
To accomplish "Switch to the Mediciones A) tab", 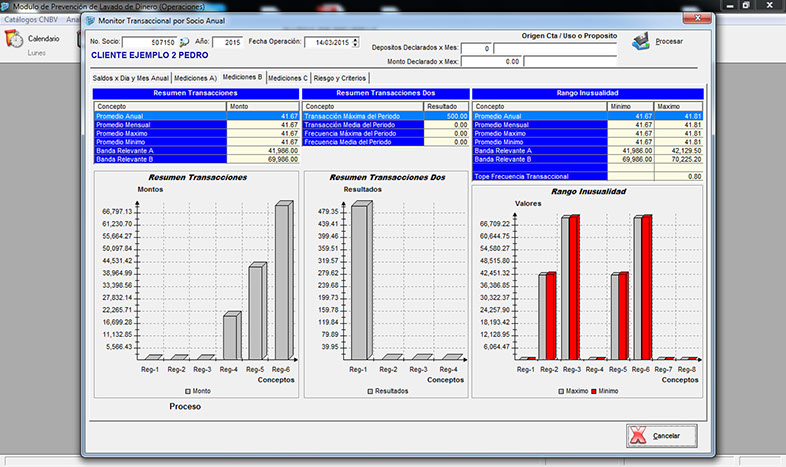I will pos(195,77).
